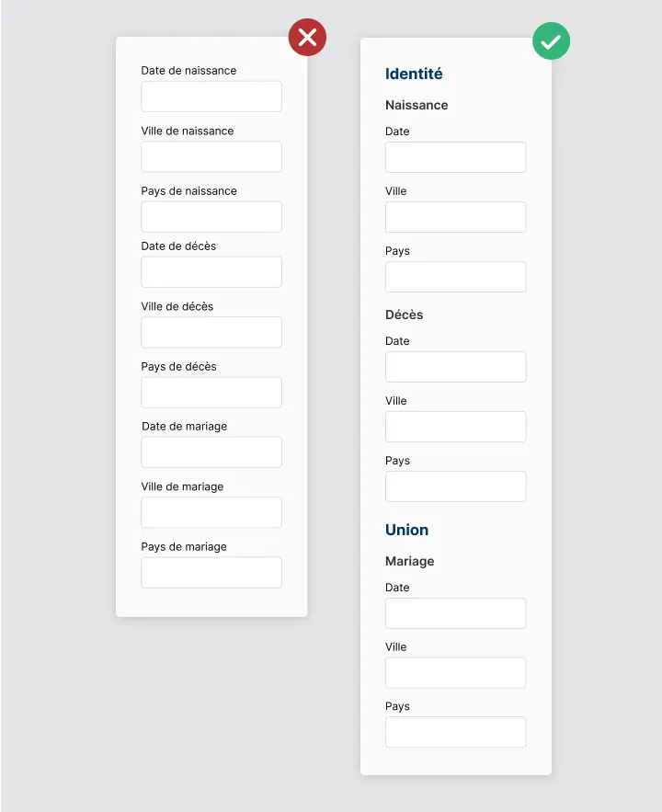Focus the Ville field under the Mariage heading
The image size is (662, 812).
[x=455, y=673]
